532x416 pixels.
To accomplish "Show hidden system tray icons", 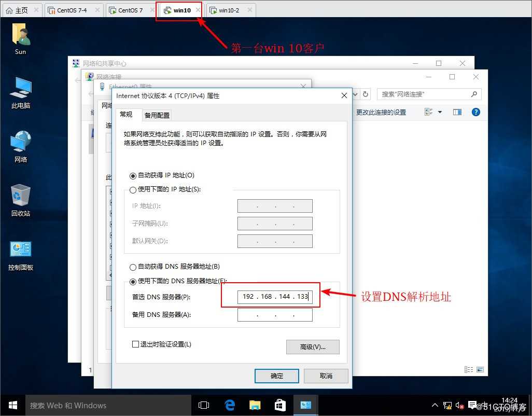I will [x=435, y=405].
